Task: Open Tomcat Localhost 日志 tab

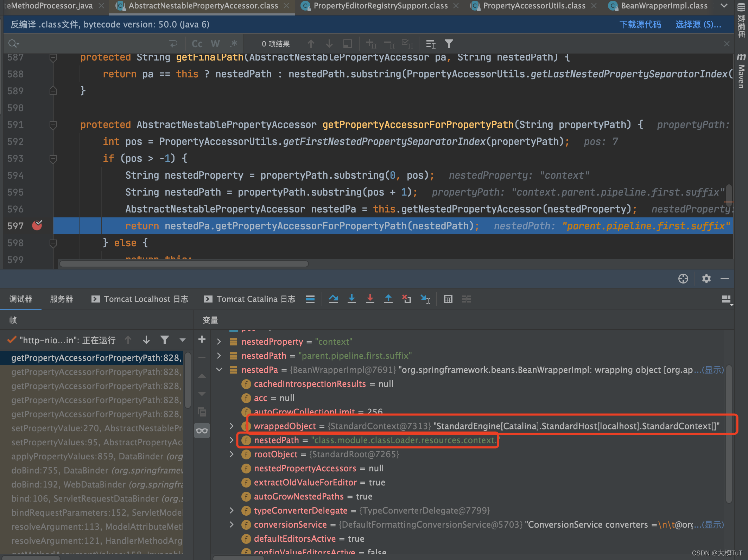Action: point(140,299)
